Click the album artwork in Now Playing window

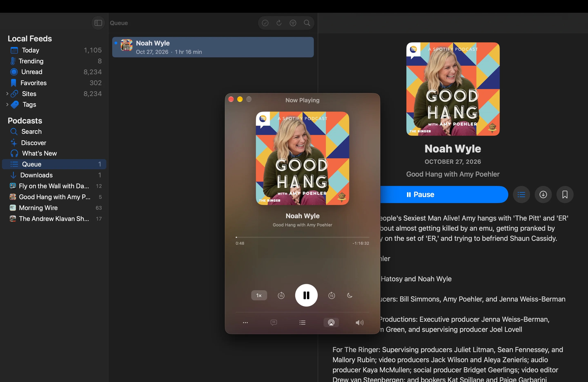pyautogui.click(x=302, y=158)
